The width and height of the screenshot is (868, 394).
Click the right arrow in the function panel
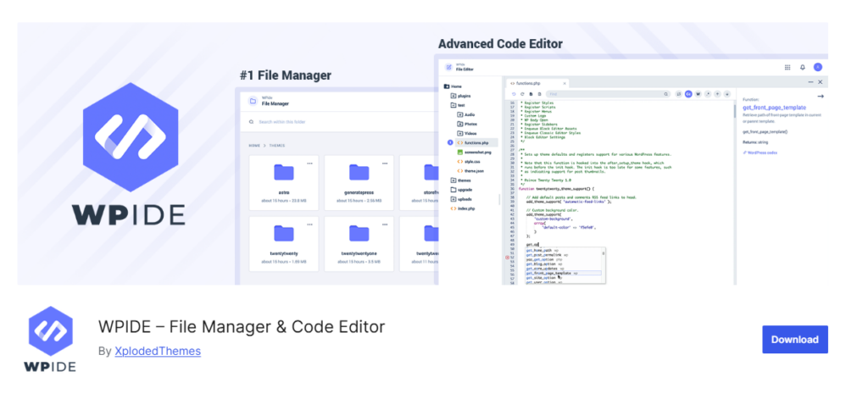click(x=821, y=97)
